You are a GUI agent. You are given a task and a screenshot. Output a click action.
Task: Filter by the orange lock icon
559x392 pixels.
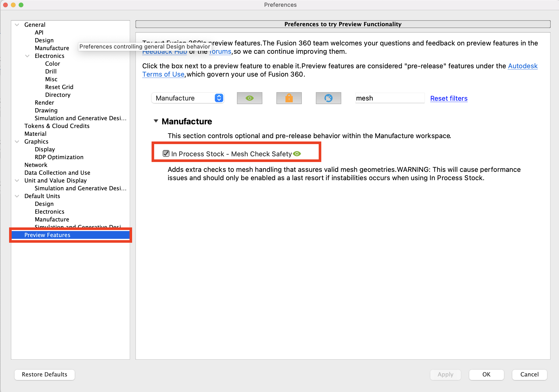[x=289, y=98]
